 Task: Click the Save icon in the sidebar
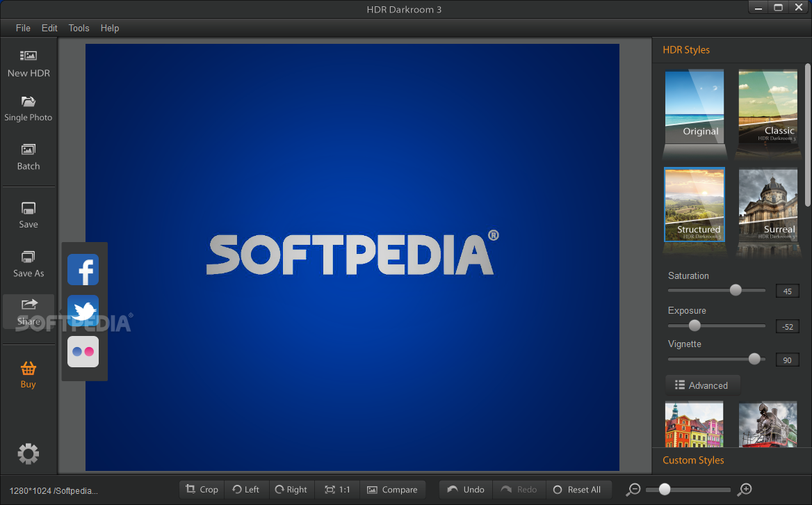[29, 208]
